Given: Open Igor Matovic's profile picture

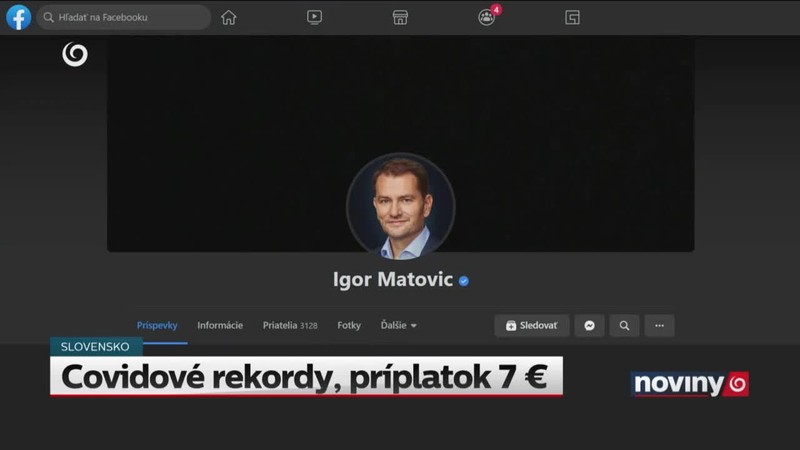Looking at the screenshot, I should tap(401, 206).
